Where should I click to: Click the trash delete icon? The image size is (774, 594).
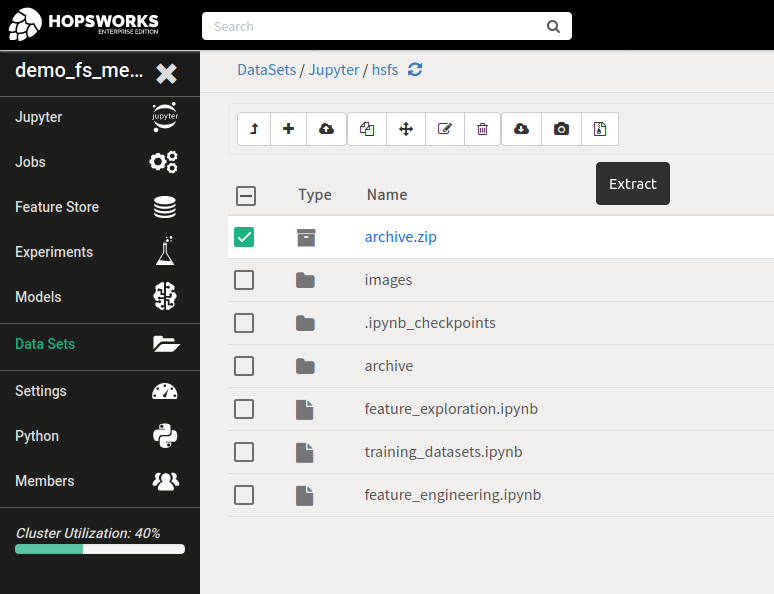tap(482, 129)
